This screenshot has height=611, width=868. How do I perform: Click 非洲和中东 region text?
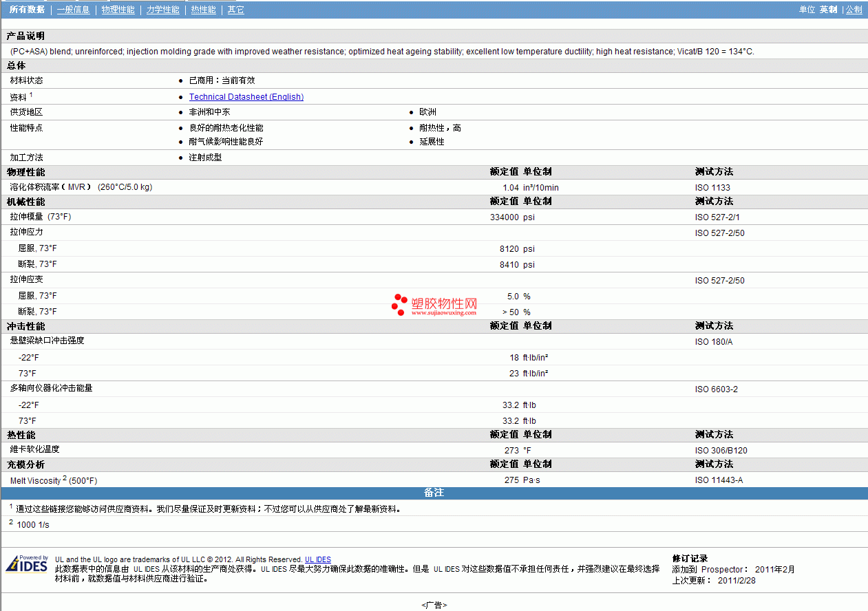pos(209,111)
